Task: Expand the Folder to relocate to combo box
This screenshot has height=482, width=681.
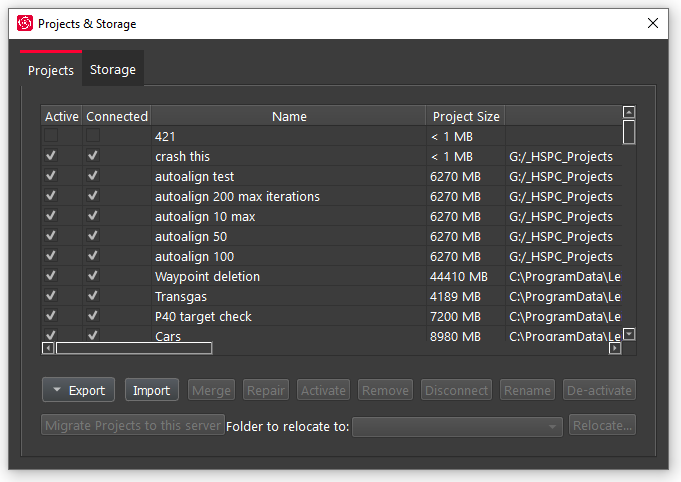Action: (x=458, y=427)
